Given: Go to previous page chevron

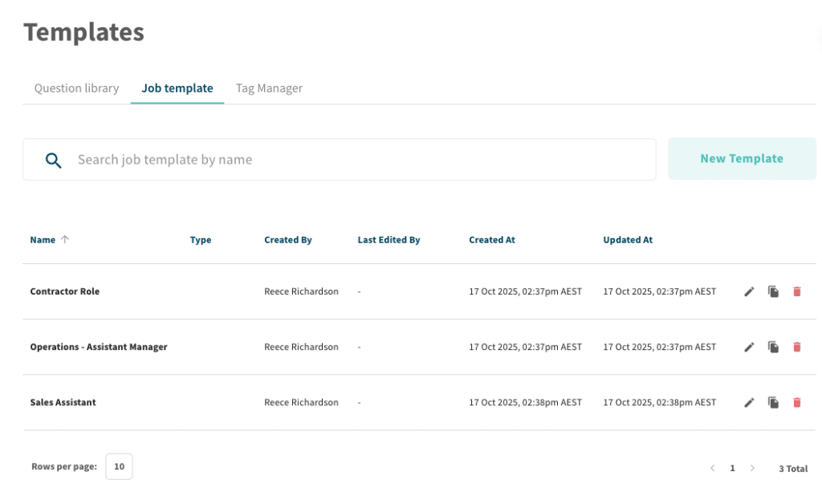Looking at the screenshot, I should click(712, 468).
